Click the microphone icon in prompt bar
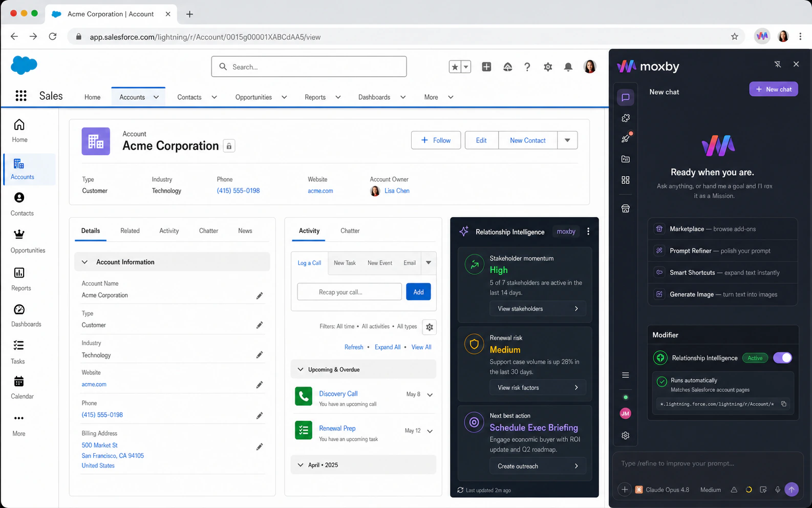The image size is (812, 508). pyautogui.click(x=778, y=490)
